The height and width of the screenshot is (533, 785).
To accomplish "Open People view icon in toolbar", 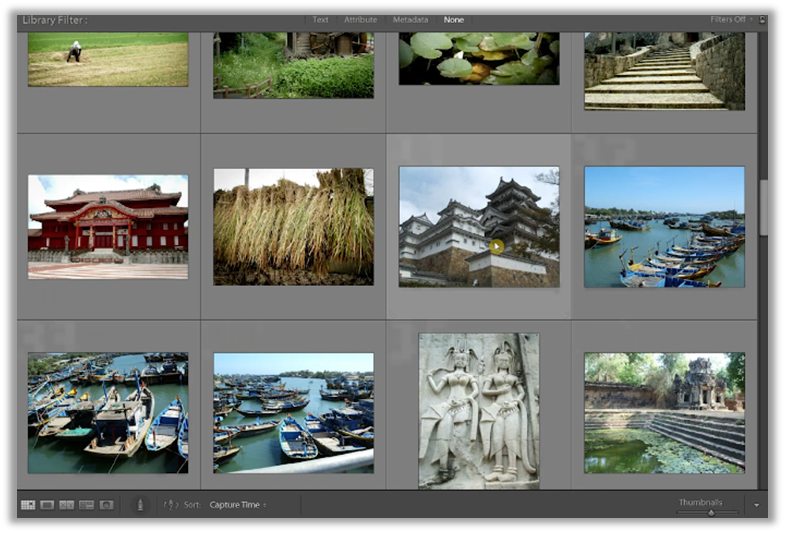I will tap(107, 505).
